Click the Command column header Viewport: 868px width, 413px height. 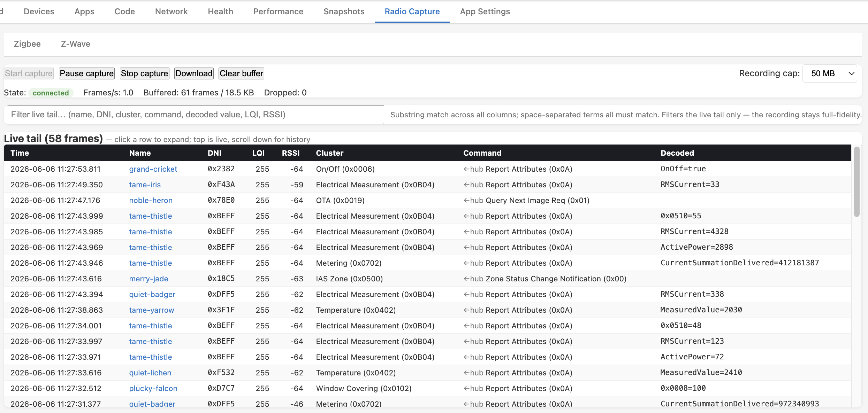point(482,153)
